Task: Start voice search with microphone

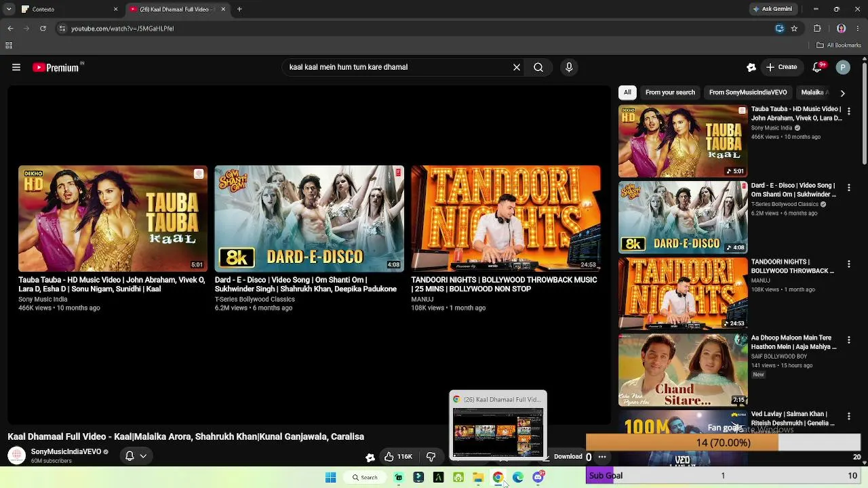Action: [x=569, y=67]
